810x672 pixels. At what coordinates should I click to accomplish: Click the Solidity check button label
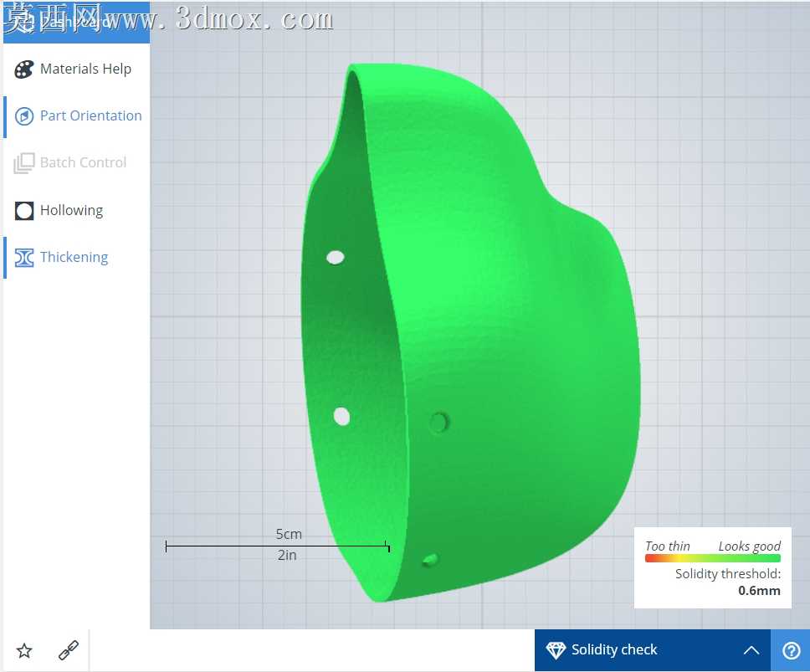[x=614, y=649]
